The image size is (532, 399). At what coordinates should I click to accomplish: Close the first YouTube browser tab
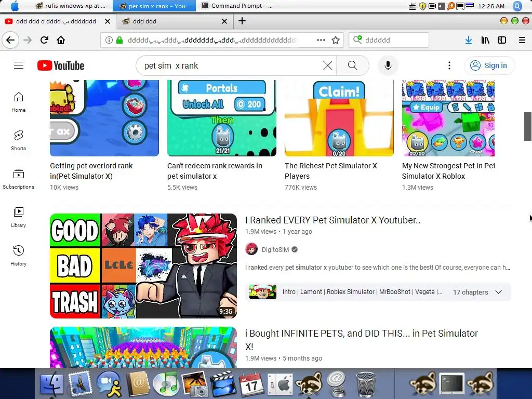tap(108, 21)
